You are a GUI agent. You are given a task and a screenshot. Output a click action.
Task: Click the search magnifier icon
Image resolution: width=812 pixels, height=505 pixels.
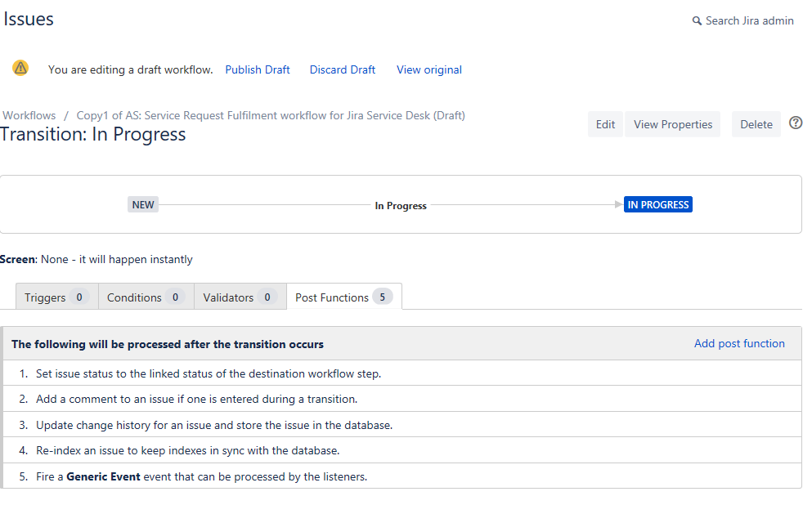click(697, 21)
